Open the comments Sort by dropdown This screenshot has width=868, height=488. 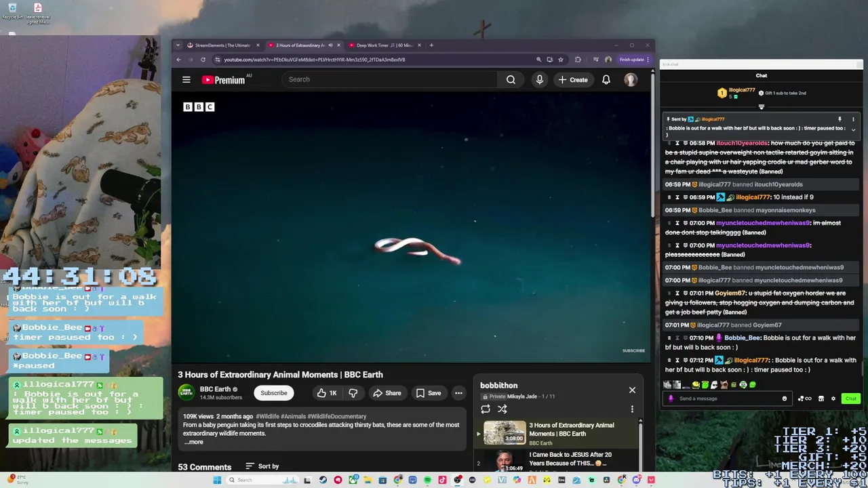262,466
